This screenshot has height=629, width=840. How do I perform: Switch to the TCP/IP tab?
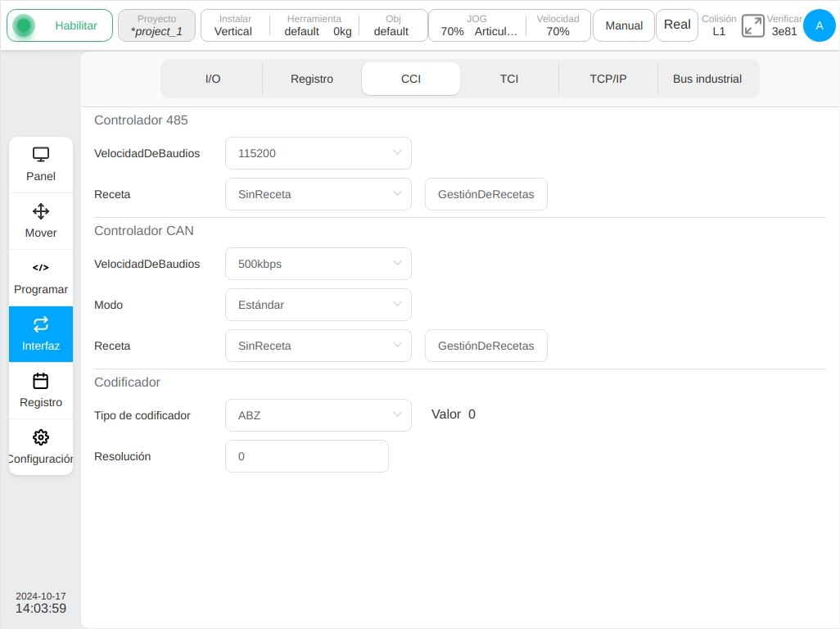608,79
